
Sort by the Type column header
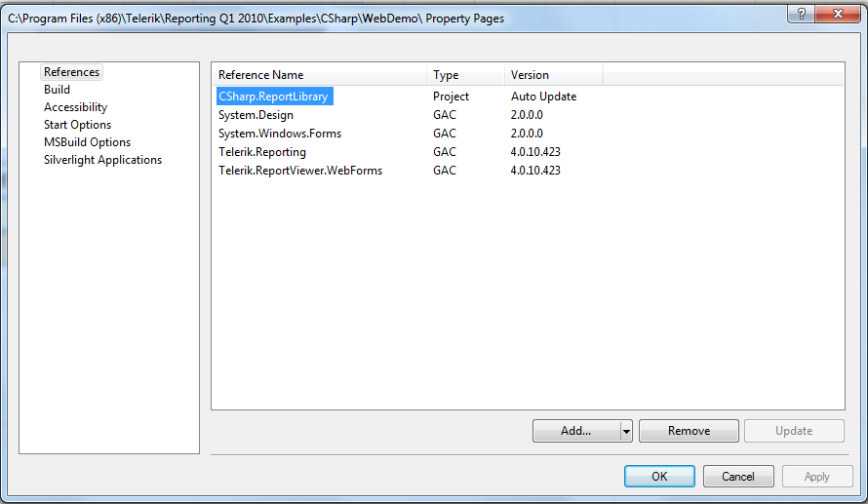coord(465,75)
